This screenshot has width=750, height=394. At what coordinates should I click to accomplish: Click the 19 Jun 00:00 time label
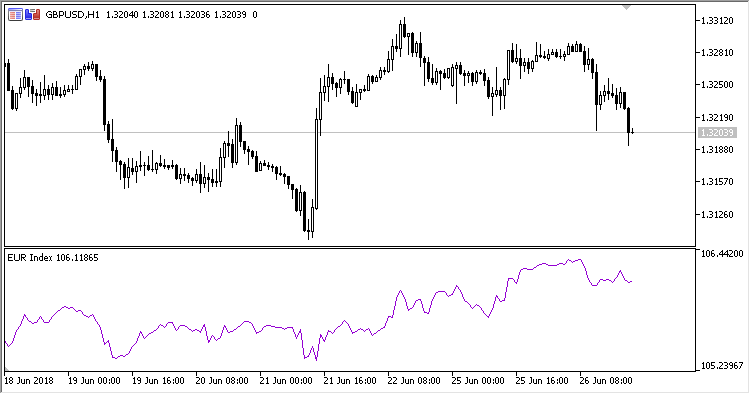pos(94,381)
